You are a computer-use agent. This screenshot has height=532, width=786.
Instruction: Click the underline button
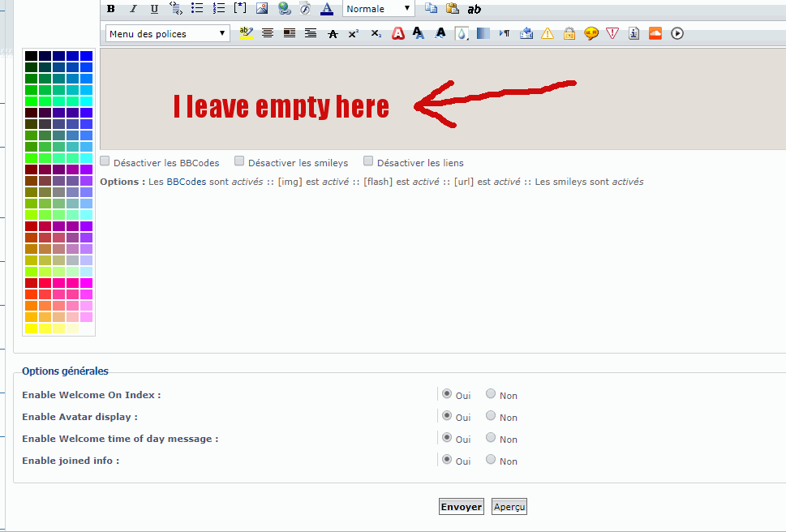pos(154,9)
